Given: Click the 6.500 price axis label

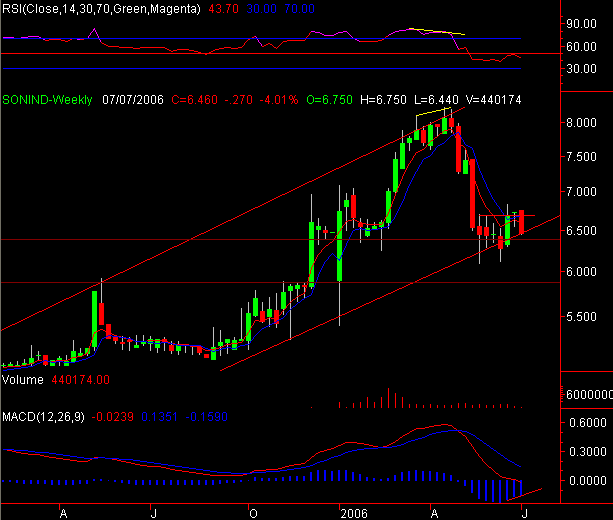Looking at the screenshot, I should pos(581,230).
